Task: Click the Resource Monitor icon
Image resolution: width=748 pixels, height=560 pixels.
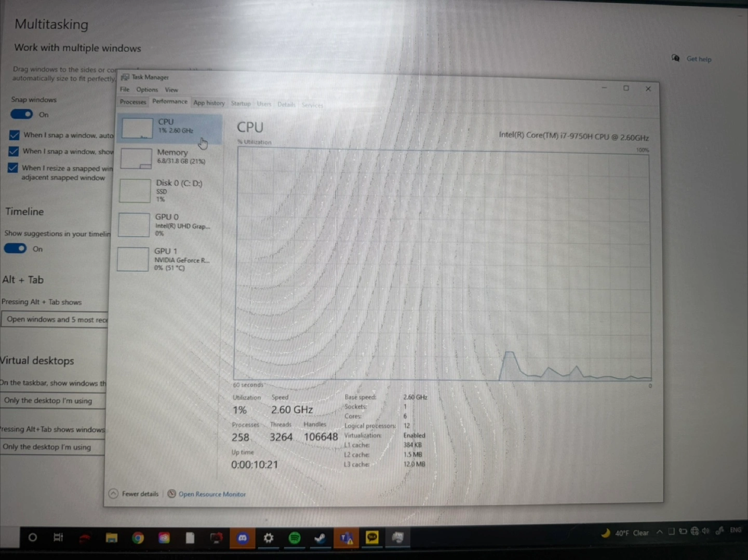Action: tap(171, 494)
